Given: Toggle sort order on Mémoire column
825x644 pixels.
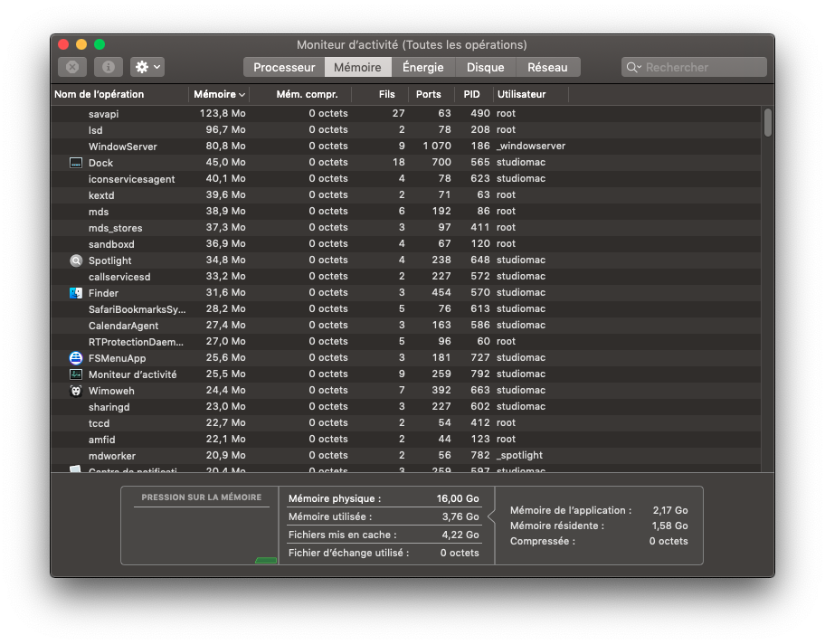Looking at the screenshot, I should (x=219, y=94).
